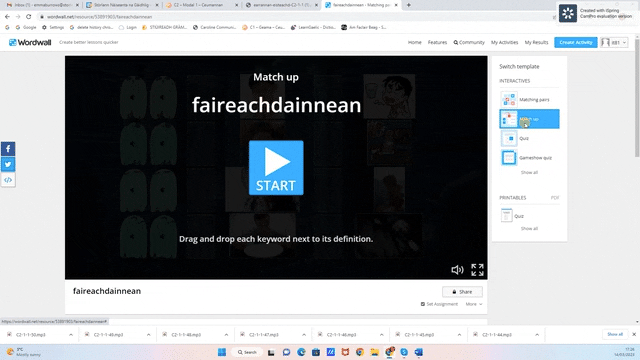The height and width of the screenshot is (360, 640).
Task: Open the Google bookmark
Action: [x=26, y=27]
